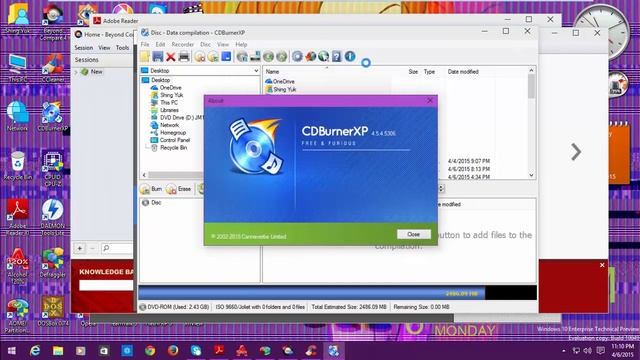Select the DOSBox 0.74 desktop icon
Viewport: 640px width, 360px height.
pyautogui.click(x=53, y=312)
